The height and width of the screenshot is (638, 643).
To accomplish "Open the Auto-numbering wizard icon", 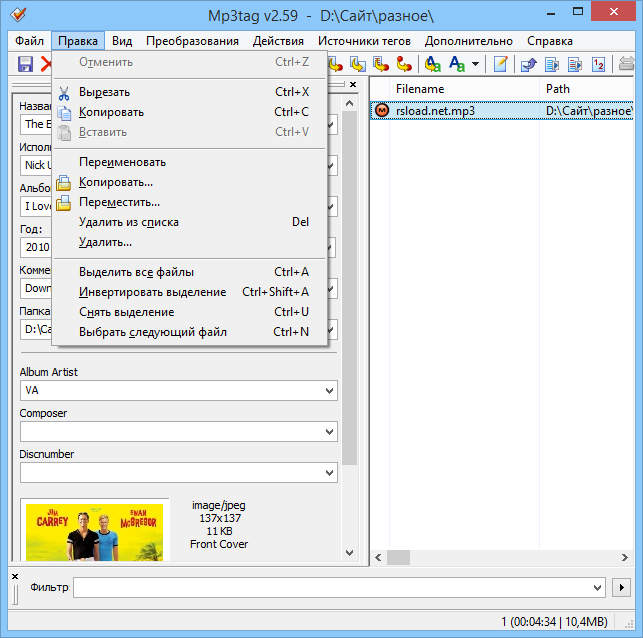I will point(598,64).
